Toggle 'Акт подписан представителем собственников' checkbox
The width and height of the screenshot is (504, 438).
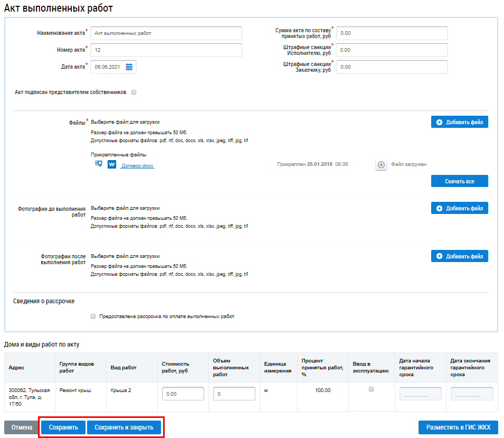[x=134, y=92]
